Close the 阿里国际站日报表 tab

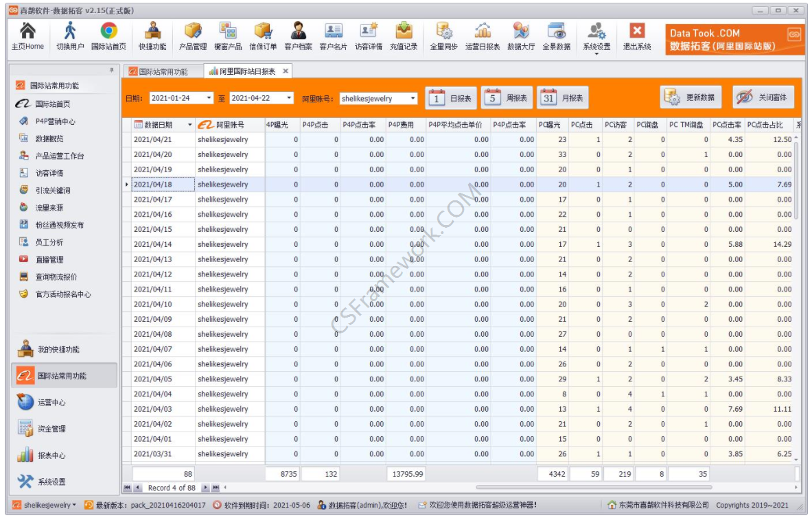286,71
